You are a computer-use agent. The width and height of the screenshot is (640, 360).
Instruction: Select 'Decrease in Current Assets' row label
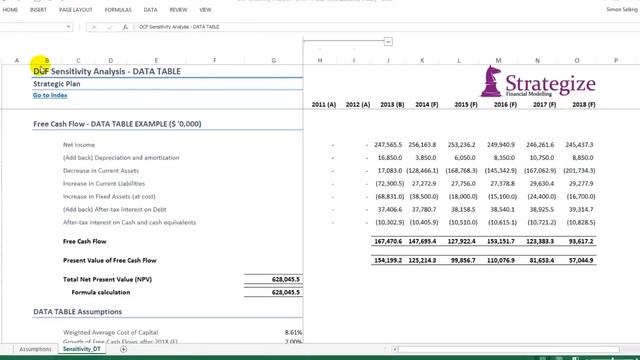coord(101,171)
